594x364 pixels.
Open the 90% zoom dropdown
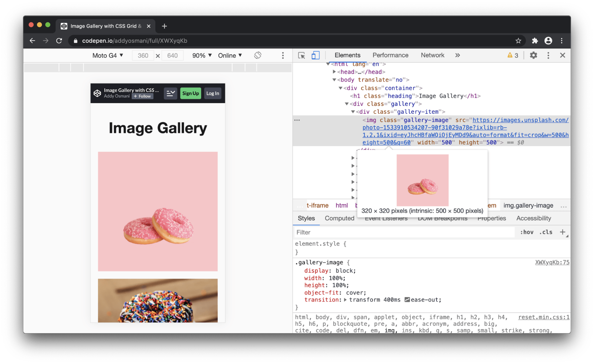click(202, 55)
